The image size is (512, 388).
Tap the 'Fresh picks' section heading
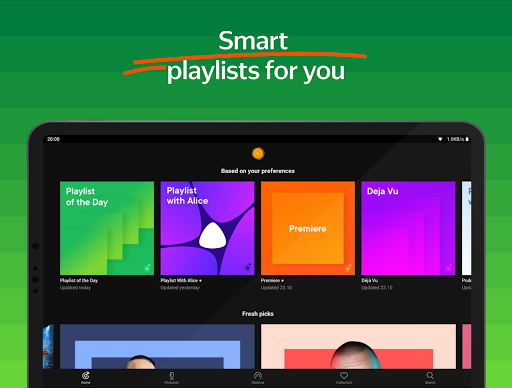(x=258, y=314)
